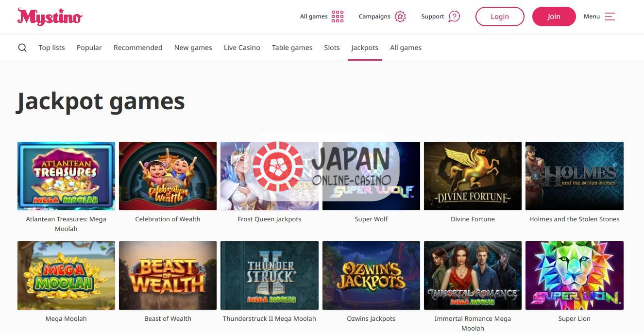The width and height of the screenshot is (644, 333).
Task: Open Ozwins Jackpots game thumbnail
Action: click(371, 275)
